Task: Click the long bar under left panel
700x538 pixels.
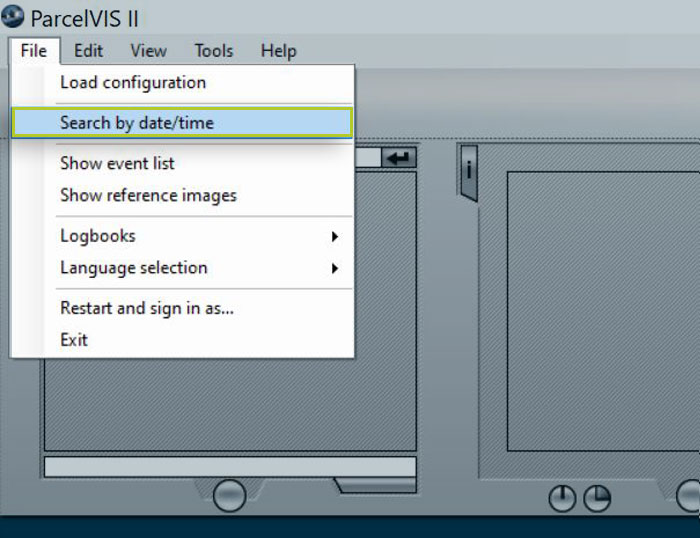Action: [x=230, y=467]
